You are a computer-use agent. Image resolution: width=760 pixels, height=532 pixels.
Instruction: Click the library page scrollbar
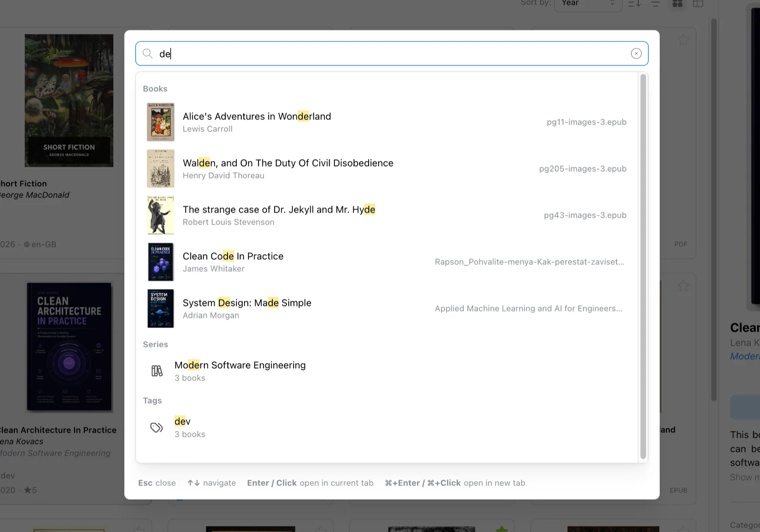(x=713, y=210)
